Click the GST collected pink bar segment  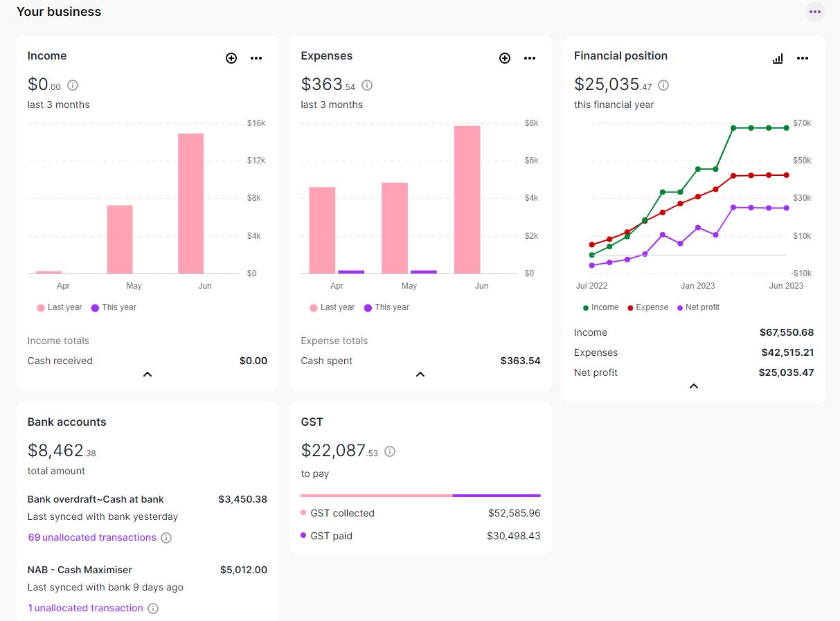377,496
